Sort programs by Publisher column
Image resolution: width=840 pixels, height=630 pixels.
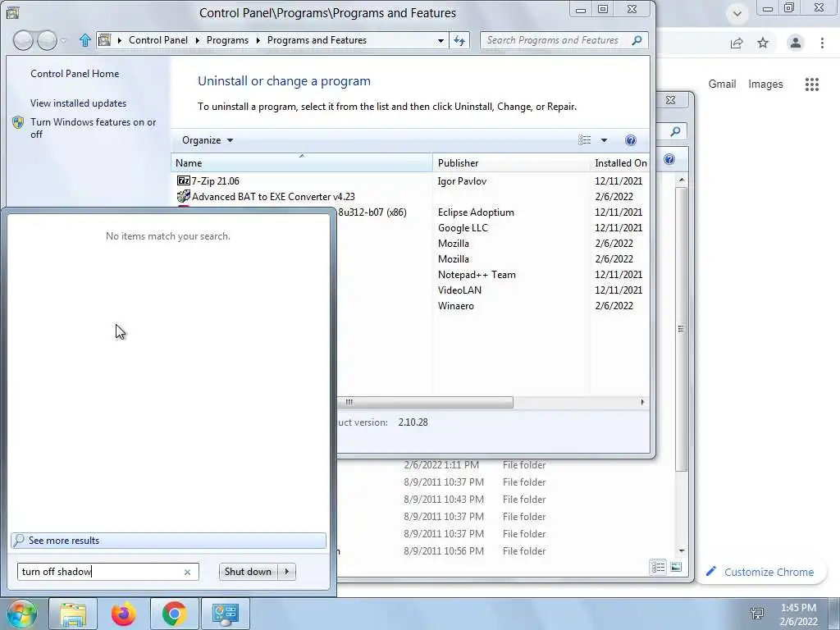pyautogui.click(x=511, y=163)
